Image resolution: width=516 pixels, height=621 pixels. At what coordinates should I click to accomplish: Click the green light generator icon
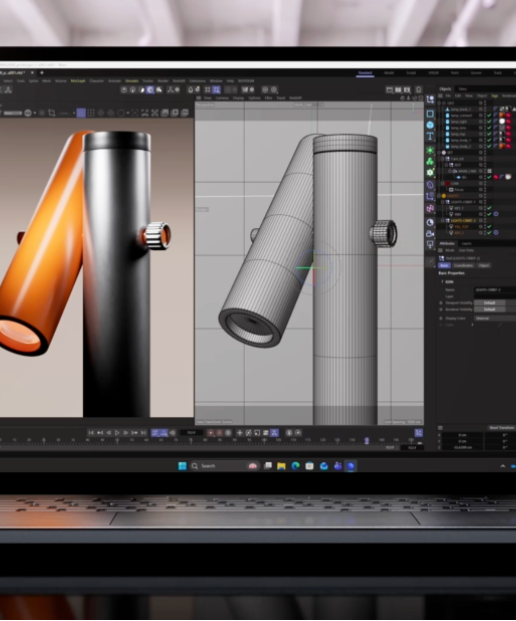click(430, 150)
